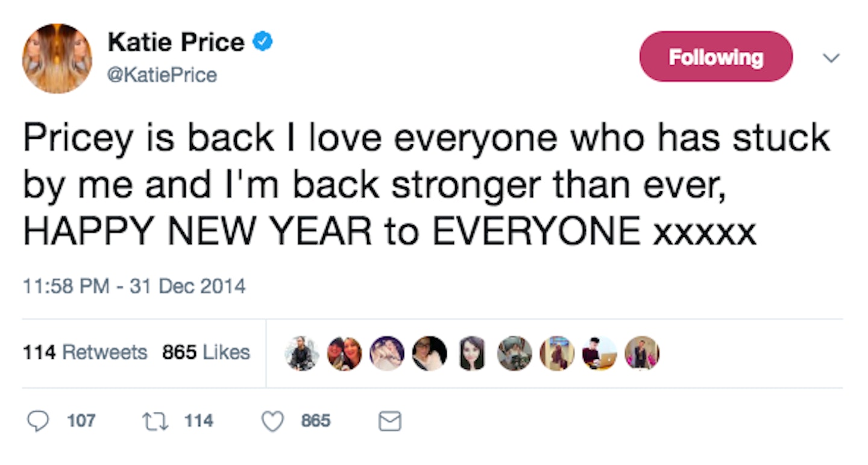
Task: Click the fifth liker avatar
Action: (472, 353)
